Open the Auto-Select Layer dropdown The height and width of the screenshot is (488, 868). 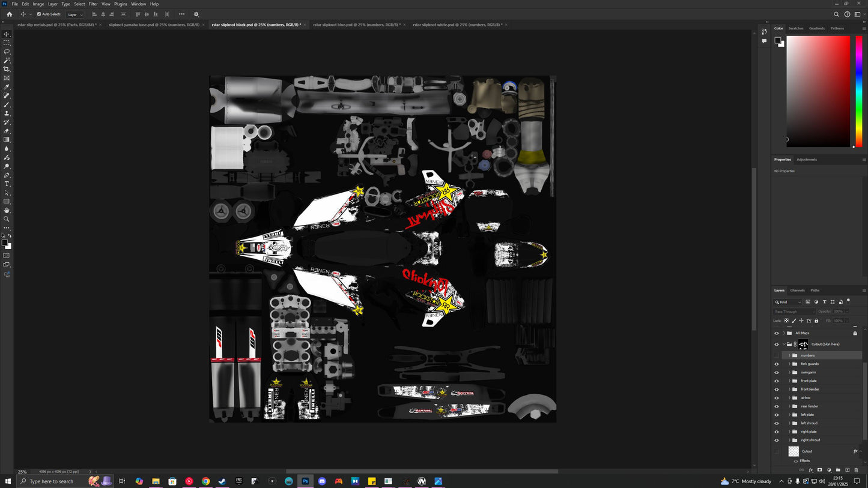pyautogui.click(x=74, y=14)
